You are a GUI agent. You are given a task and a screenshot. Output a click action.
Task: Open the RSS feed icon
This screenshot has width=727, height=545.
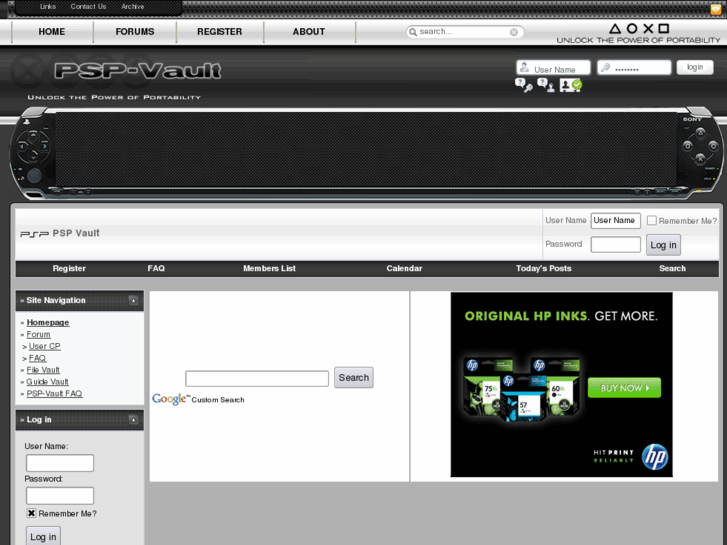(x=716, y=9)
